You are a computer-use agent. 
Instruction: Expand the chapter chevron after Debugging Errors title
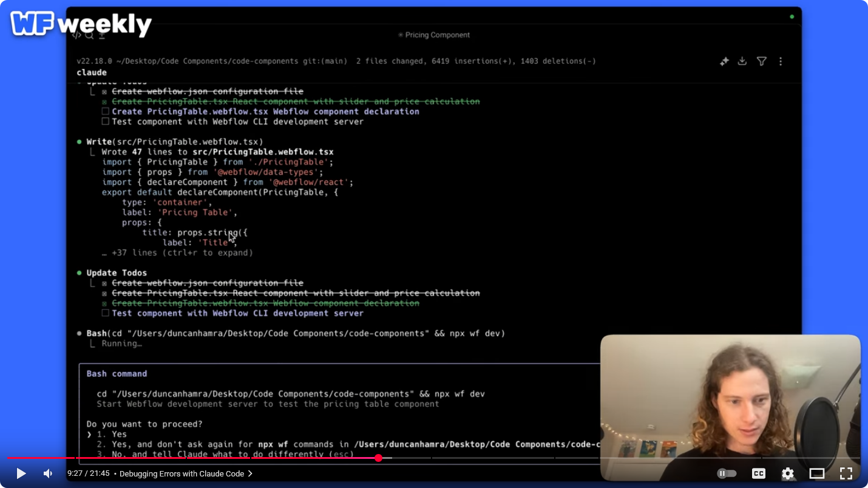click(x=250, y=473)
